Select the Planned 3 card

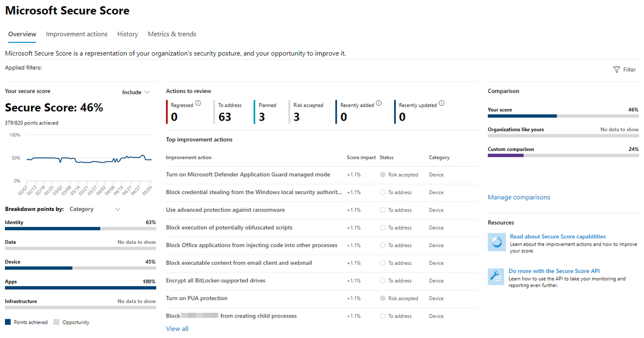(x=265, y=112)
